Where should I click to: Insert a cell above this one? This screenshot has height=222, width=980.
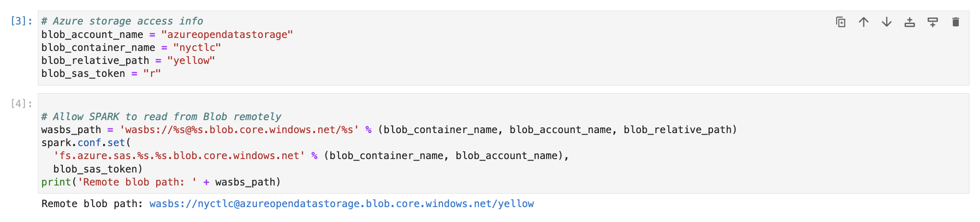(x=910, y=22)
